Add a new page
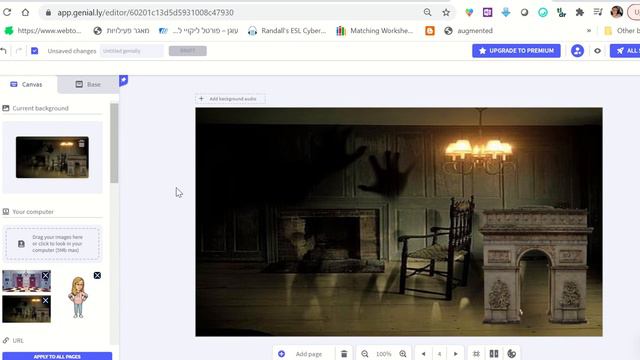Image resolution: width=640 pixels, height=360 pixels. 301,354
